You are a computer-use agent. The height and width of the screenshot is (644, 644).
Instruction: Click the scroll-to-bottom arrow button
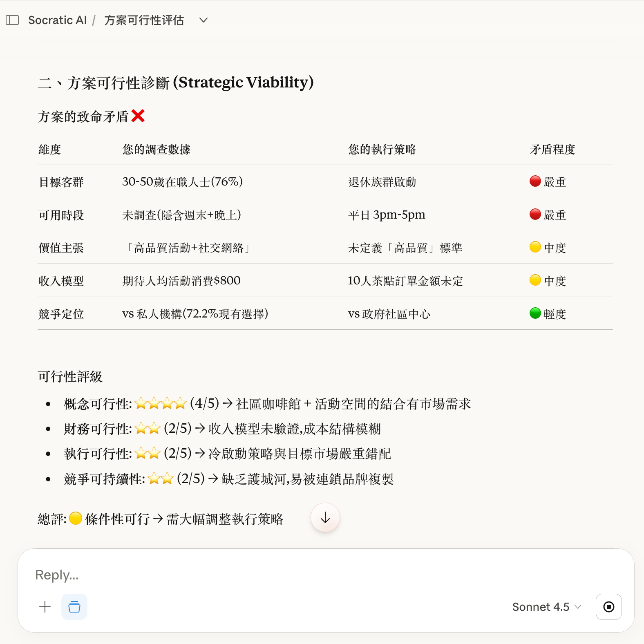pos(325,518)
